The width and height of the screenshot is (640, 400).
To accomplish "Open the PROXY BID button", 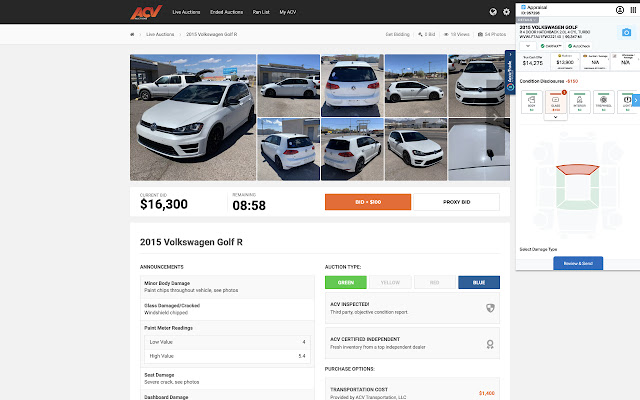I will pyautogui.click(x=456, y=202).
